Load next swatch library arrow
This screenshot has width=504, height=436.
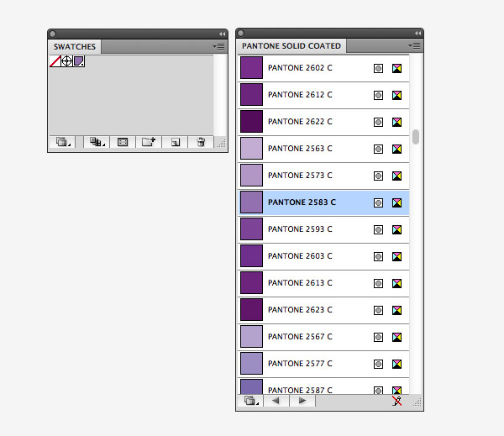point(302,401)
